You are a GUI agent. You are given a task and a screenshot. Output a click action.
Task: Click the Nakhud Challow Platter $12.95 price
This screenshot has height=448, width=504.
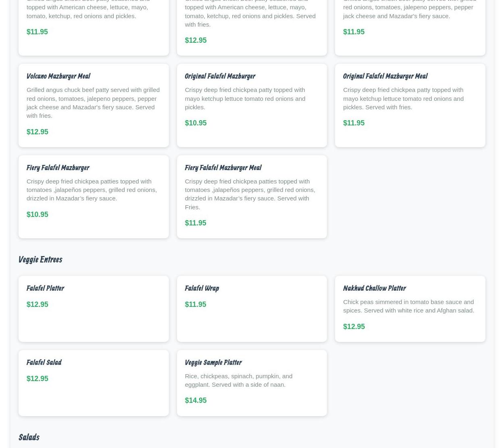[x=354, y=327]
